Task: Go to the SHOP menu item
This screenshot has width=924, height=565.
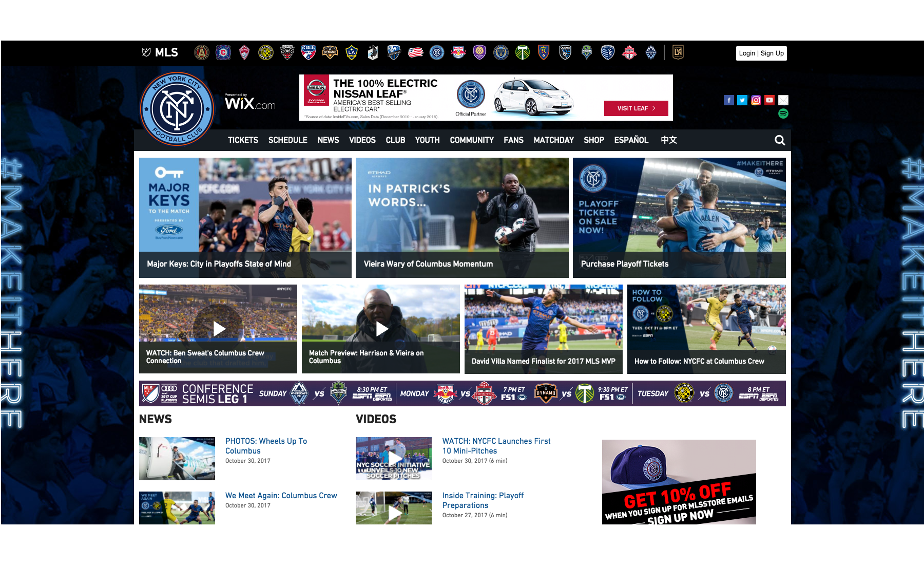Action: click(594, 140)
